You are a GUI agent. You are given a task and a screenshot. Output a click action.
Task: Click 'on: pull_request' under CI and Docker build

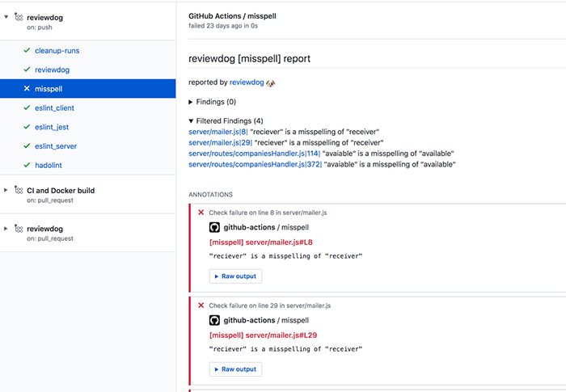pos(50,200)
